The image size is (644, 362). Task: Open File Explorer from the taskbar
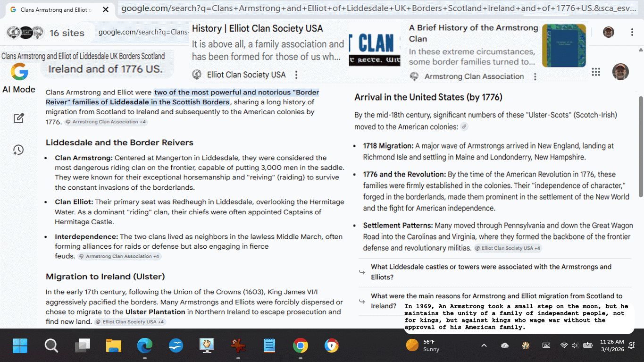pos(114,346)
